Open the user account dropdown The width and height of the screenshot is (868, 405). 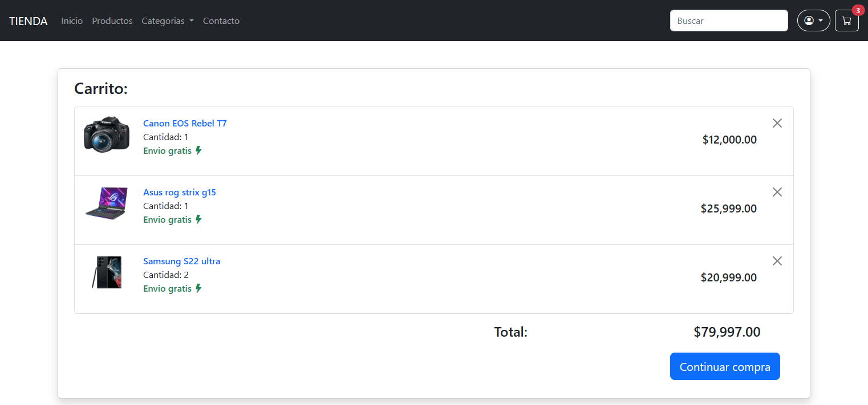click(x=813, y=21)
